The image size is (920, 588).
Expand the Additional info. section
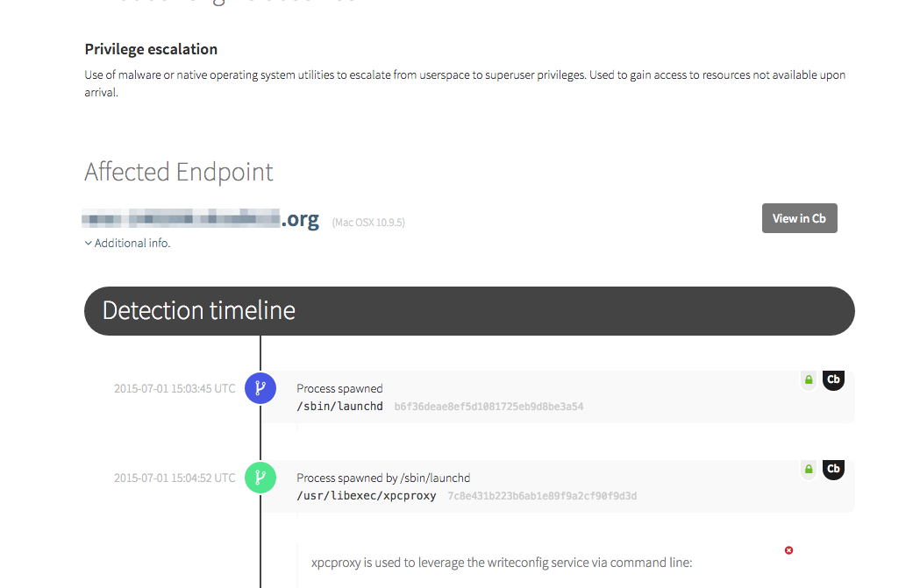click(127, 243)
